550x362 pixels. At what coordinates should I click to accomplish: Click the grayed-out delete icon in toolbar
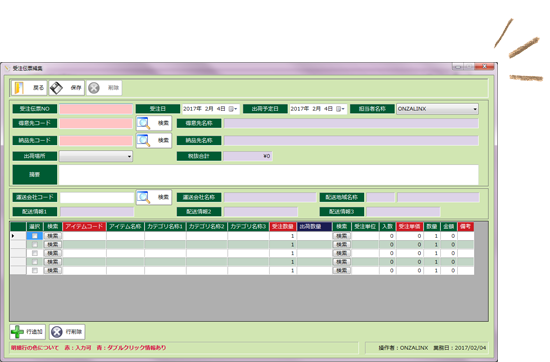pyautogui.click(x=94, y=88)
